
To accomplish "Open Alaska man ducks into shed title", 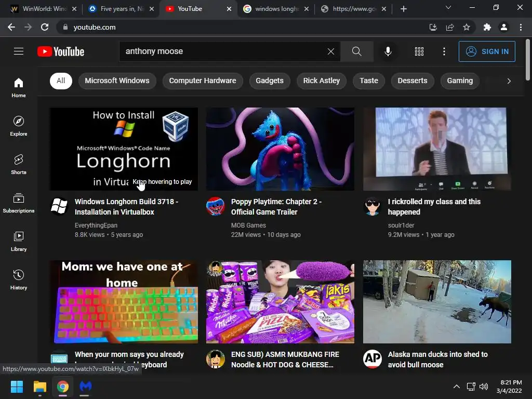I will point(437,360).
